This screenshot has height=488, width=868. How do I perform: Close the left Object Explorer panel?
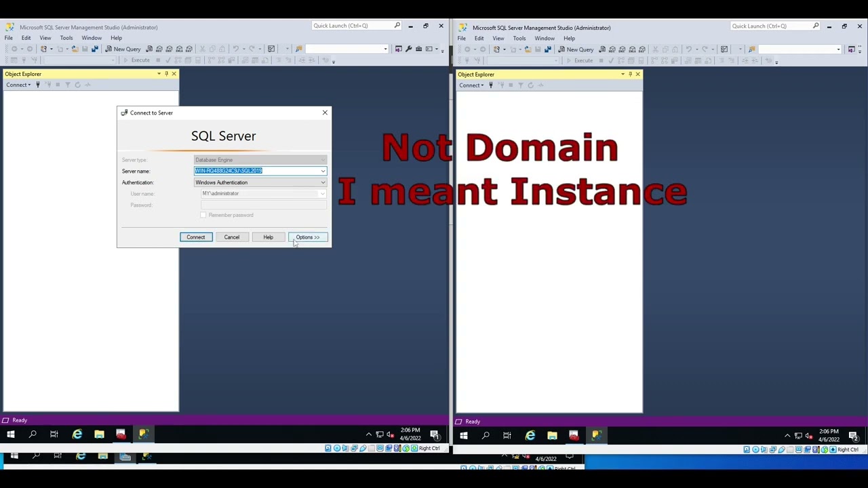(x=174, y=74)
